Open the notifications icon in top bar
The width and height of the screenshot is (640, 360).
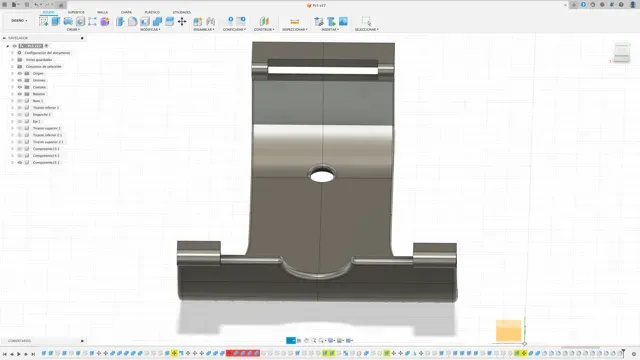pyautogui.click(x=612, y=5)
